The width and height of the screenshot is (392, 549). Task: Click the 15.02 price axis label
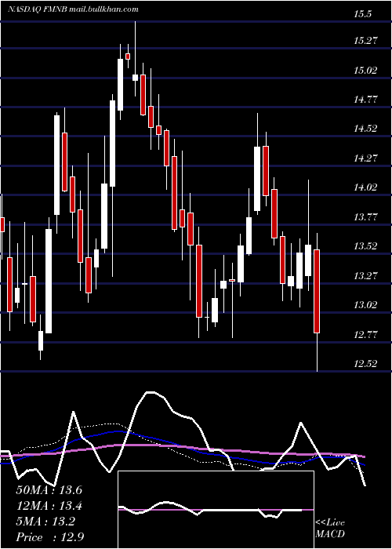click(365, 70)
